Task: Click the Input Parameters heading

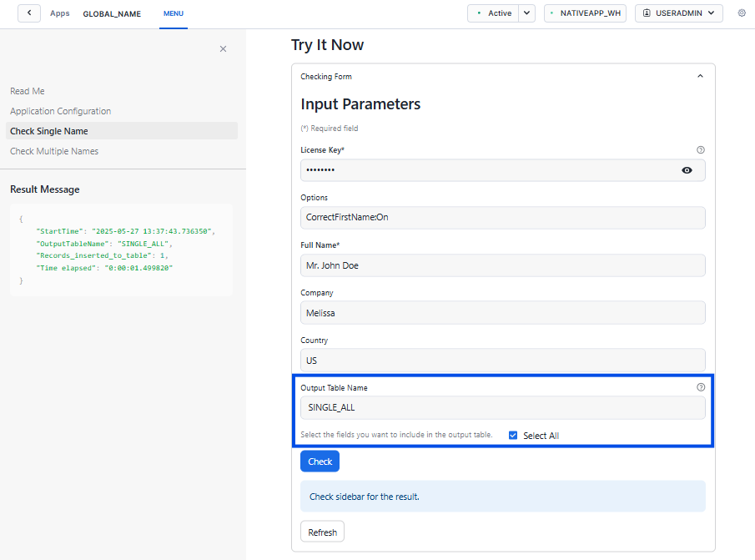Action: (x=360, y=104)
